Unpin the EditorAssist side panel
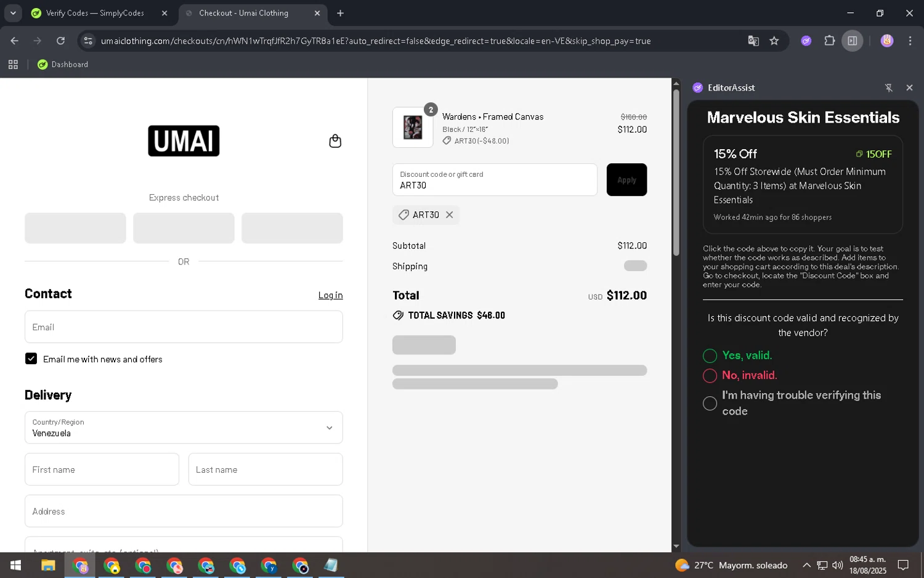The height and width of the screenshot is (578, 924). point(888,88)
